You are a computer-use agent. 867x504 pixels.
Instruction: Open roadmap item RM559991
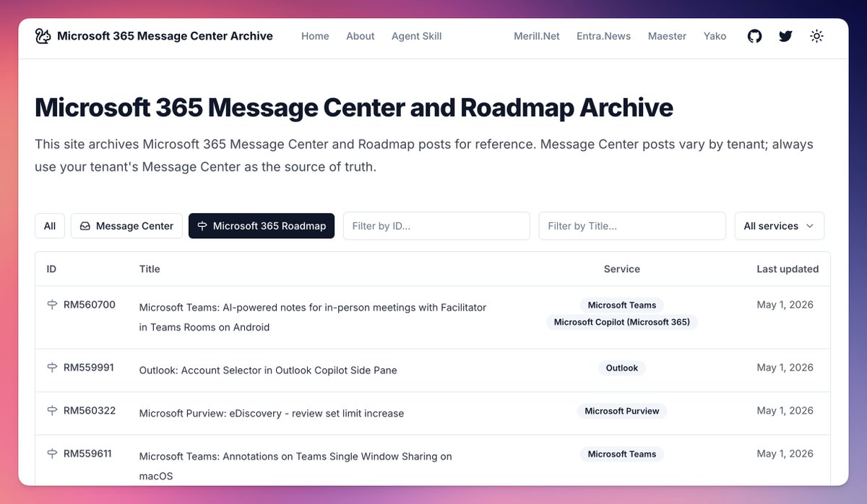[89, 368]
